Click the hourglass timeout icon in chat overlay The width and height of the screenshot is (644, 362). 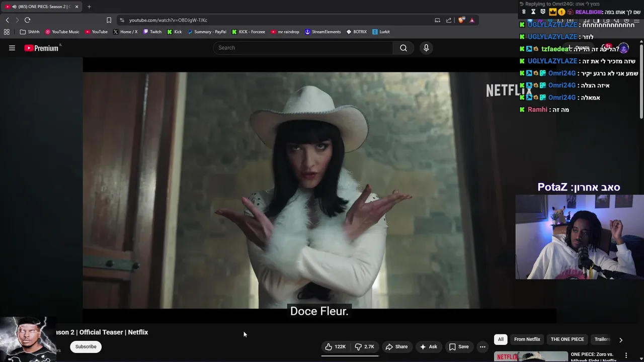point(533,12)
